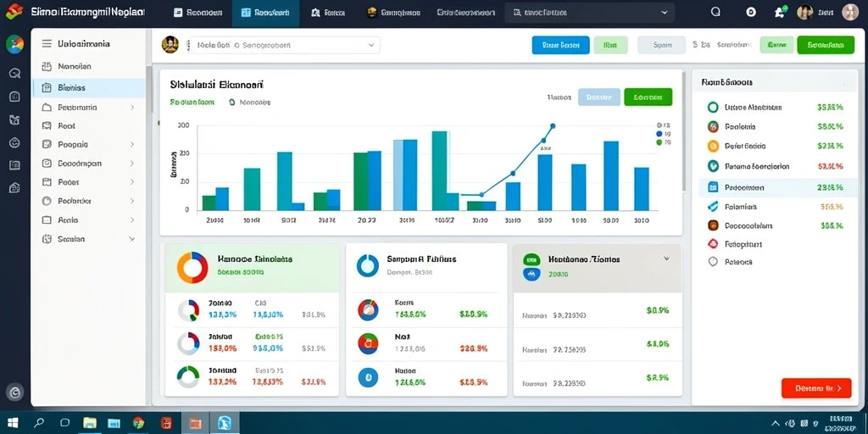Click the orange coin icon in the right panel

coord(713,146)
